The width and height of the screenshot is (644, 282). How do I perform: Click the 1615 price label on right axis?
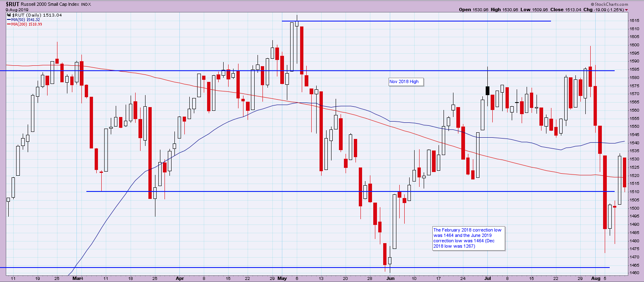coord(634,21)
